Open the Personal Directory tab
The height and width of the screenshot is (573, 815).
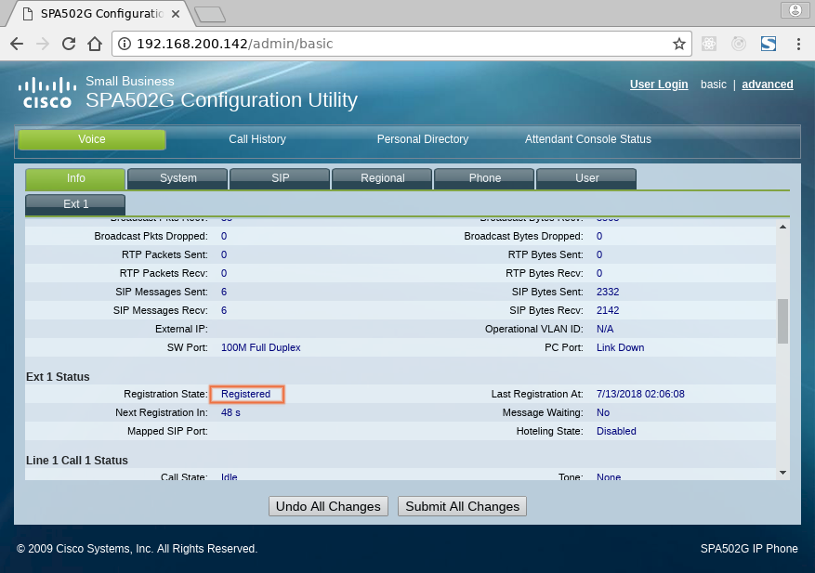tap(423, 139)
